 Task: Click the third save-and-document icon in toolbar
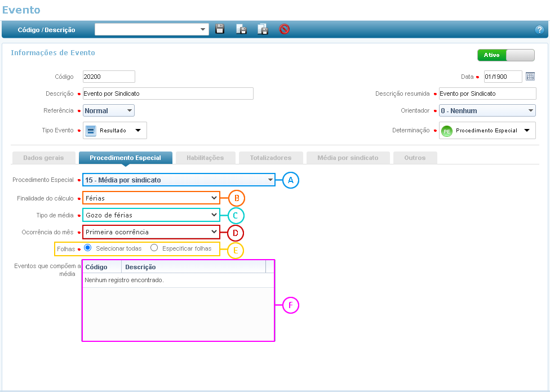tap(263, 29)
